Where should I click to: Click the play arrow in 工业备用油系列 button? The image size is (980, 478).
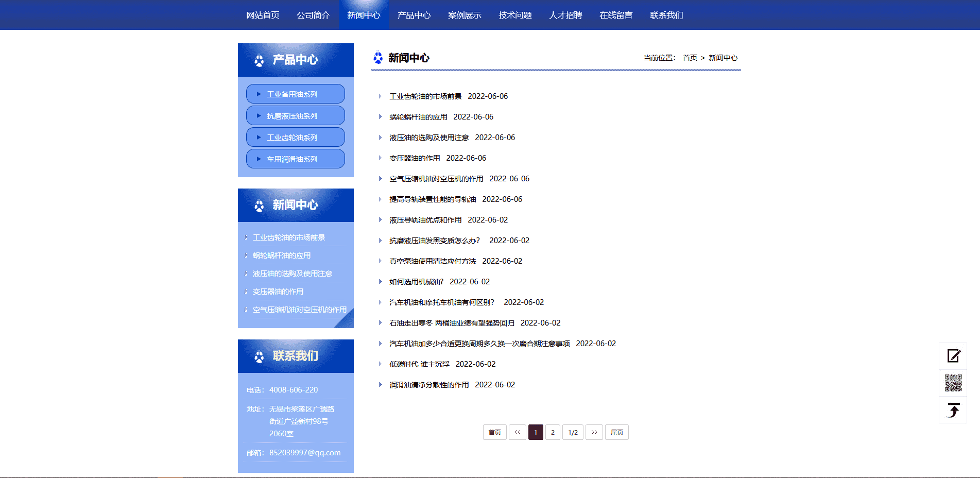pos(259,94)
